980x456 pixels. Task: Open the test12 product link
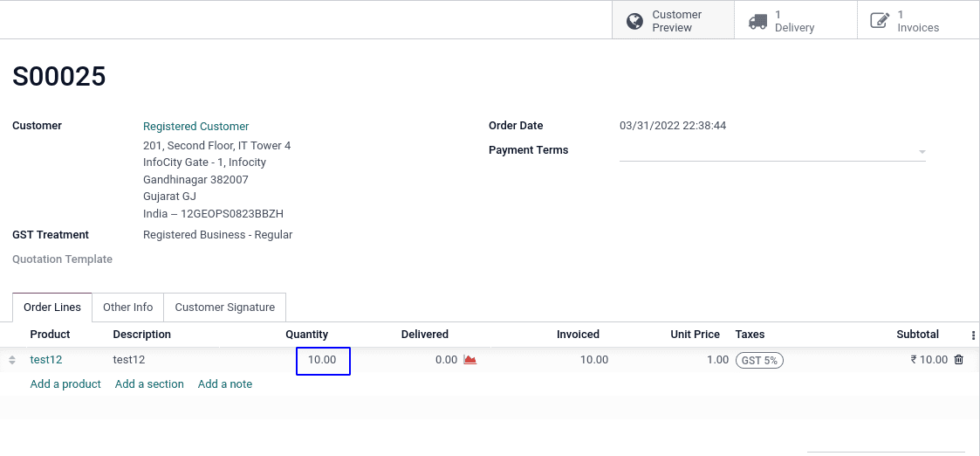click(x=46, y=360)
